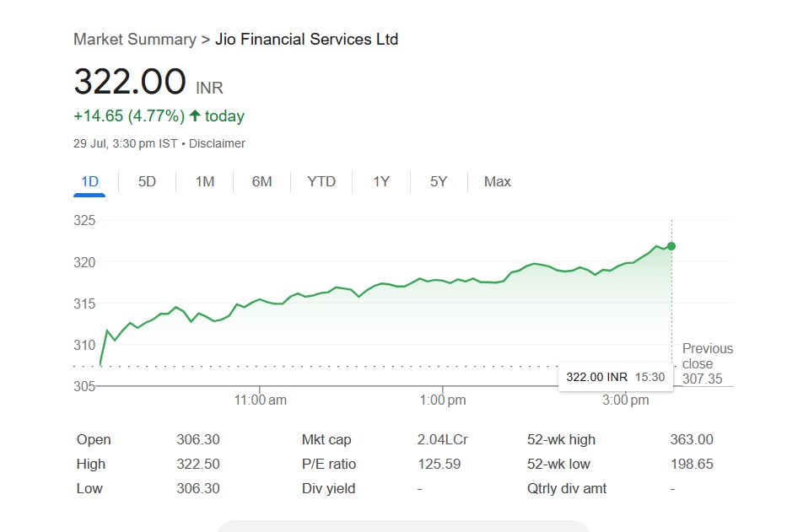787x532 pixels.
Task: Click the Market Summary breadcrumb link
Action: pyautogui.click(x=133, y=40)
